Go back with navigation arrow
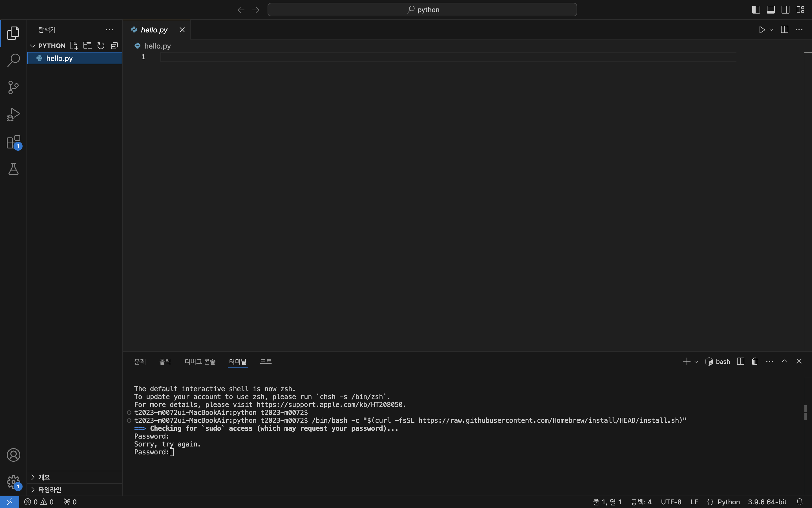This screenshot has height=508, width=812. 241,10
